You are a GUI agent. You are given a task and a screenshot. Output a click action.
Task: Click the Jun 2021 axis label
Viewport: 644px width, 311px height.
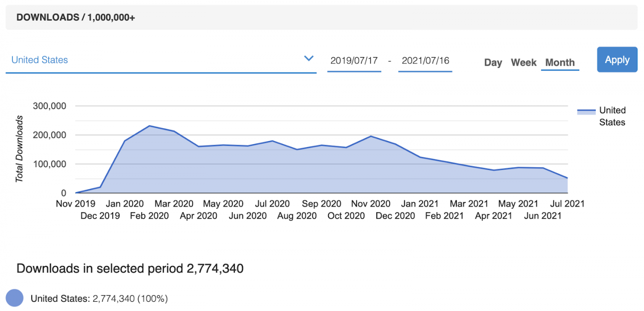pos(543,215)
